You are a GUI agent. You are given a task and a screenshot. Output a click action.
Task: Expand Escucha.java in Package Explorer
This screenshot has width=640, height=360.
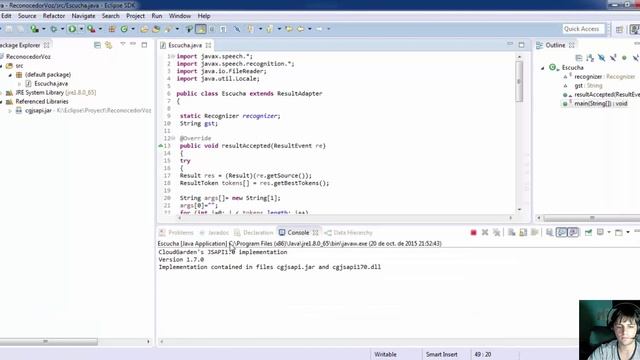(x=19, y=84)
